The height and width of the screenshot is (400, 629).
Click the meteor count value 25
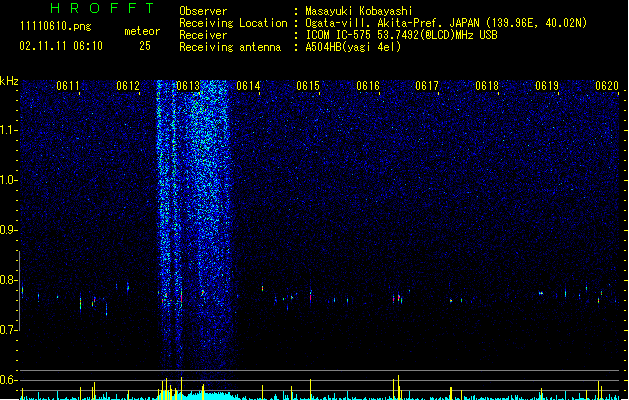click(x=145, y=46)
